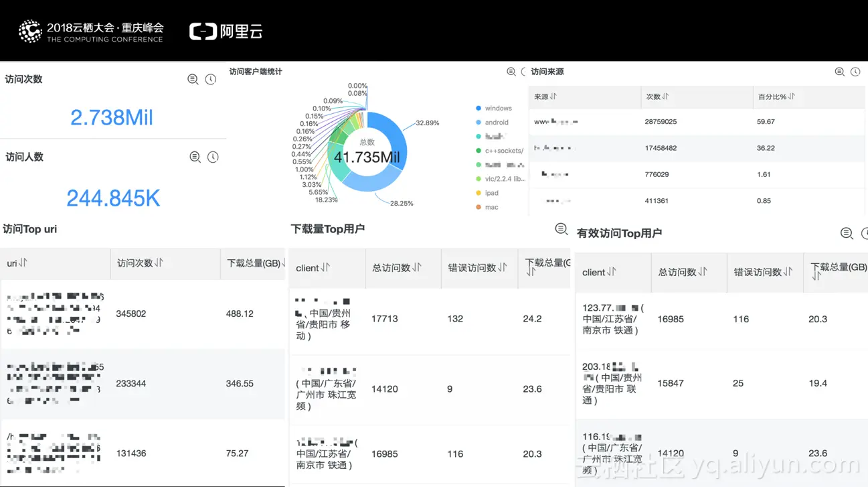Select the 345802 visit count cell
868x487 pixels.
pyautogui.click(x=131, y=314)
